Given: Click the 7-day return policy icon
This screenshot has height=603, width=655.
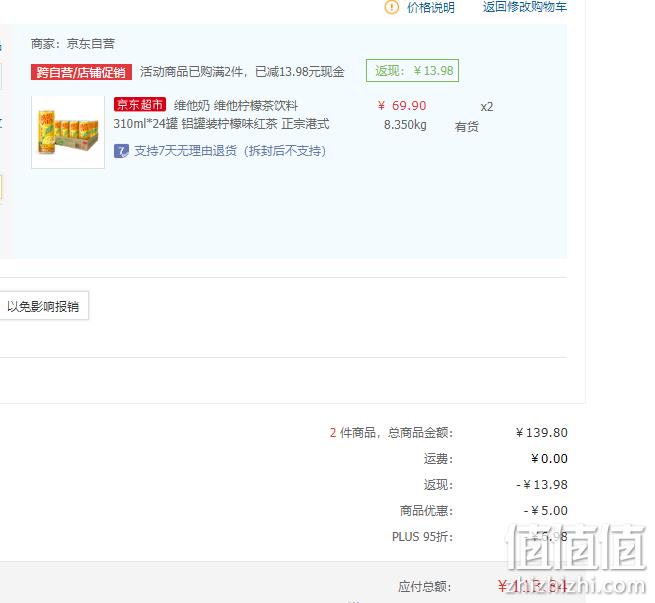Looking at the screenshot, I should tap(121, 151).
